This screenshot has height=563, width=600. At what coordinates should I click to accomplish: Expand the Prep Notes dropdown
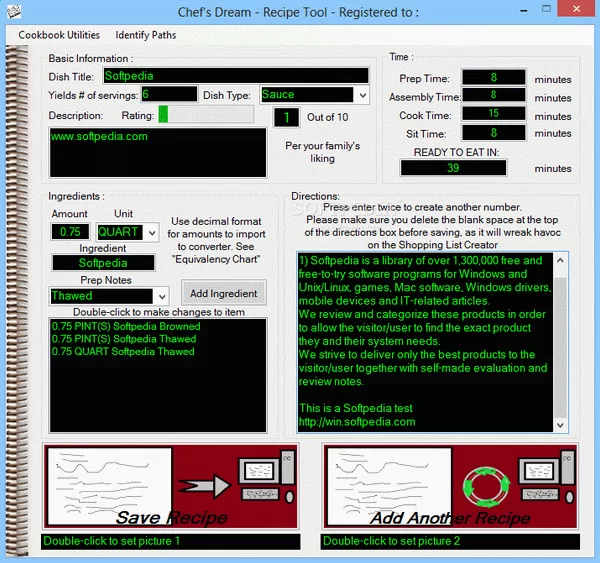pos(160,296)
